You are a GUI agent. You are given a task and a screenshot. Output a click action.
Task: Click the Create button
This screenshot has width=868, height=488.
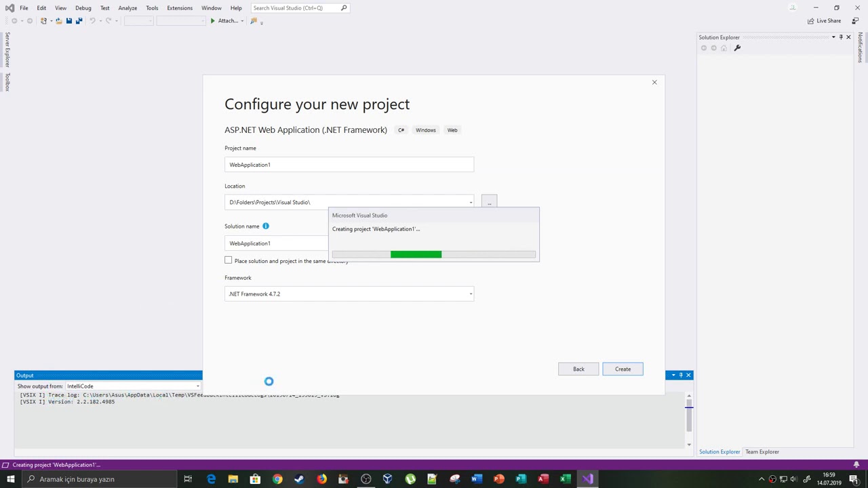(x=623, y=369)
